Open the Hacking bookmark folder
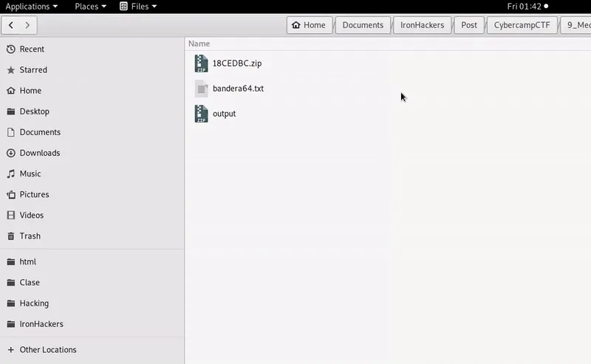Image resolution: width=591 pixels, height=364 pixels. coord(34,303)
